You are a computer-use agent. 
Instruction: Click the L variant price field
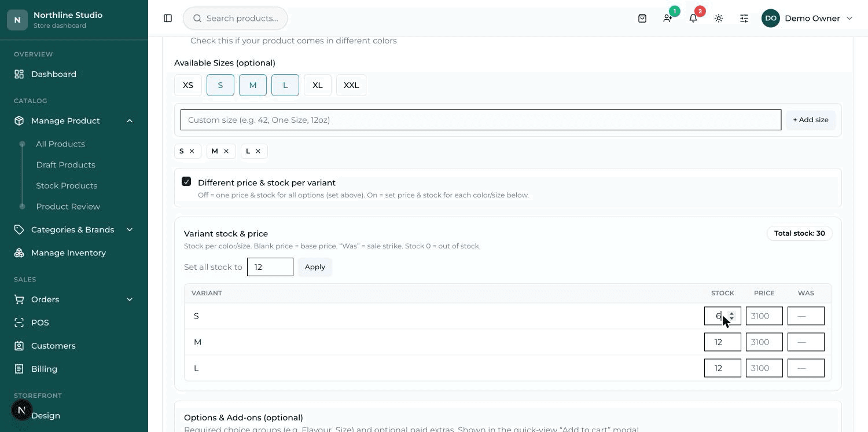pyautogui.click(x=764, y=368)
